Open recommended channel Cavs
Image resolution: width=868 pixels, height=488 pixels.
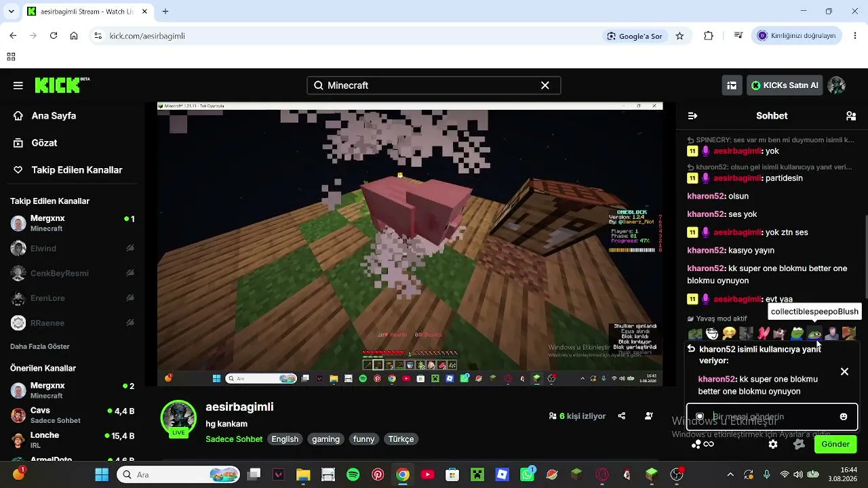click(x=72, y=415)
